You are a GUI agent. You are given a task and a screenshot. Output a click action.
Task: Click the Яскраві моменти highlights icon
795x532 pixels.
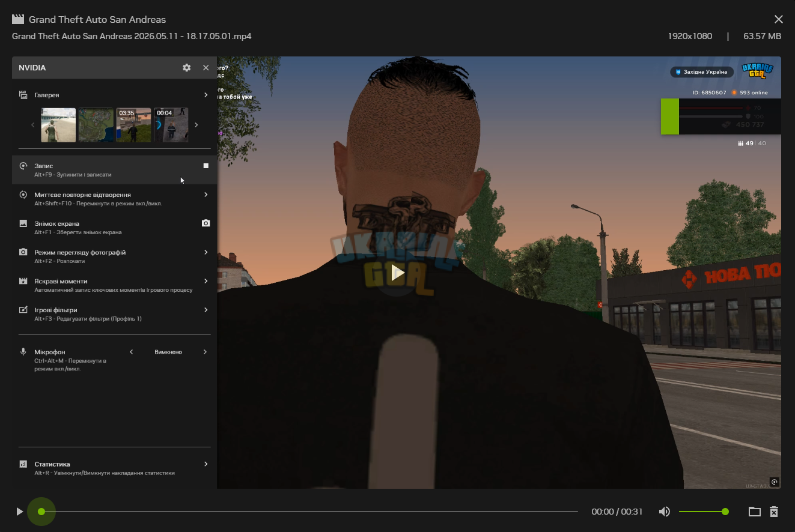(x=23, y=281)
